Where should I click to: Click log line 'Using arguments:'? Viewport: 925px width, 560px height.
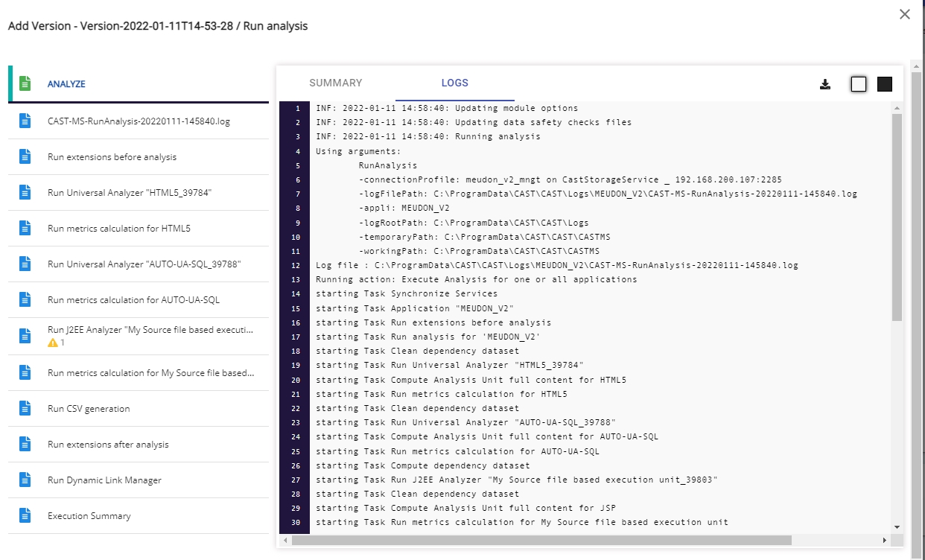358,150
